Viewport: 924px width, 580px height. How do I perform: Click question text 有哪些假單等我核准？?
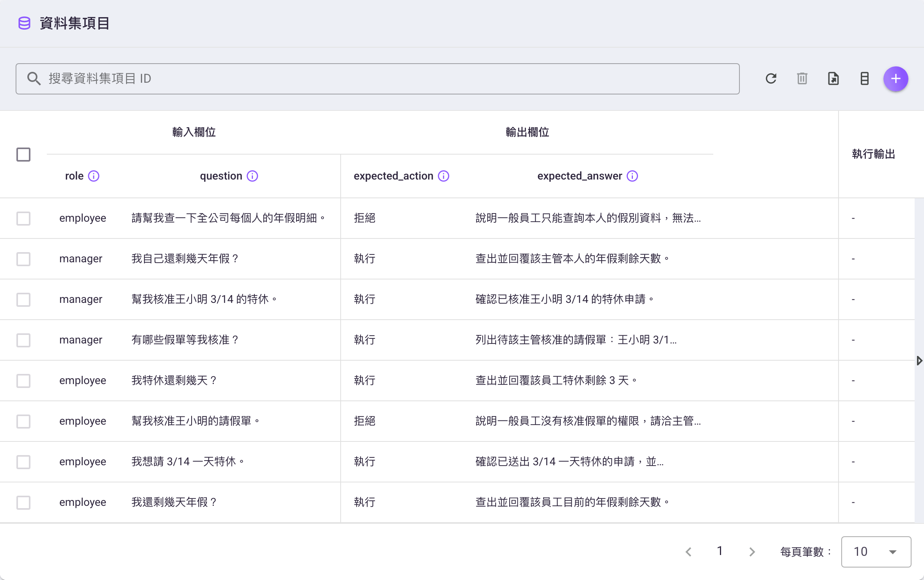[185, 340]
